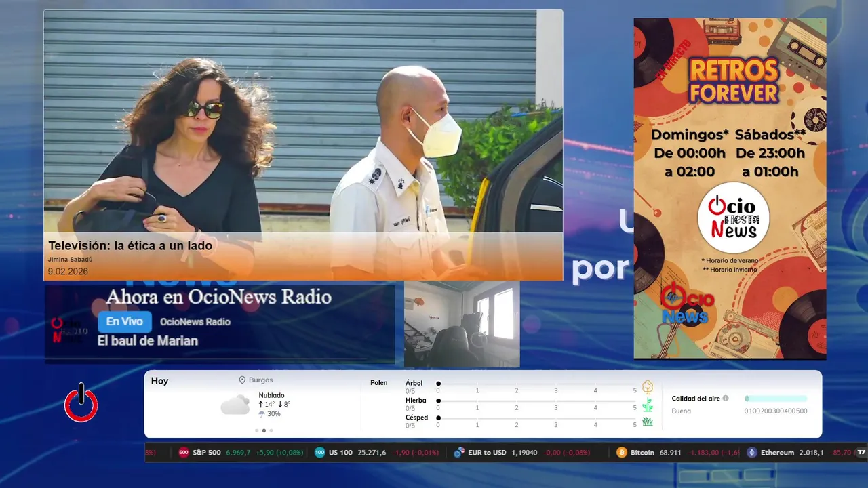Click the TradingView logo in the ticker
The height and width of the screenshot is (488, 868).
(x=862, y=453)
